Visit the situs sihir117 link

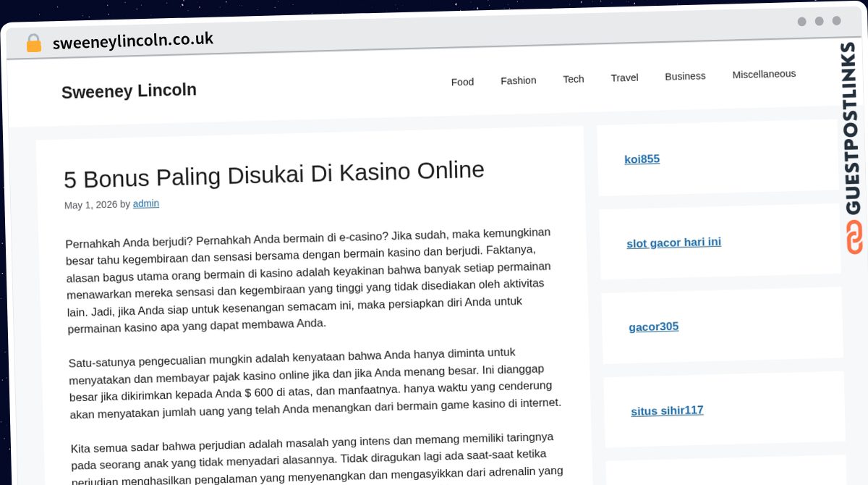667,410
